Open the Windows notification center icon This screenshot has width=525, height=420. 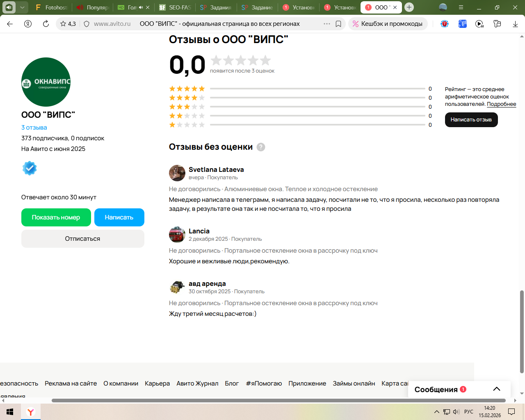[511, 412]
